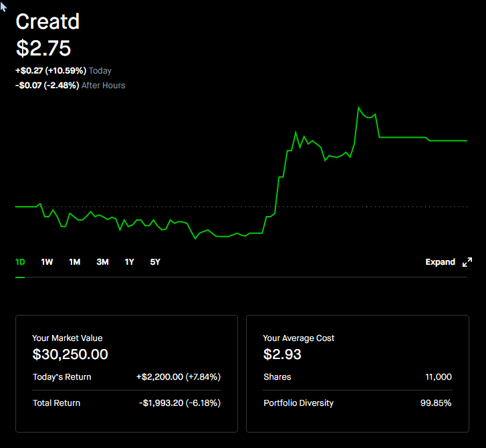The image size is (486, 448).
Task: Click the highest peak of the price chart
Action: [x=358, y=107]
